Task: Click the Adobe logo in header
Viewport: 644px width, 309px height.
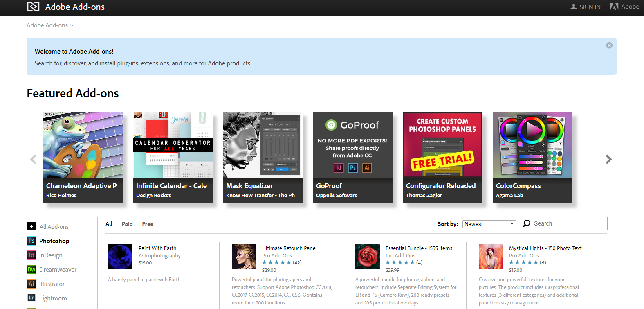Action: 624,7
